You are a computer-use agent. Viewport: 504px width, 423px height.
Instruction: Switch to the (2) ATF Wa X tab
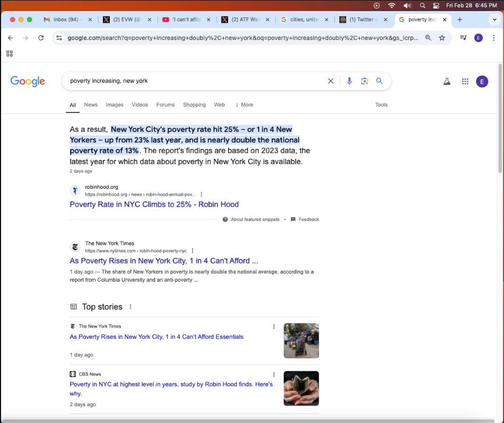[x=245, y=20]
